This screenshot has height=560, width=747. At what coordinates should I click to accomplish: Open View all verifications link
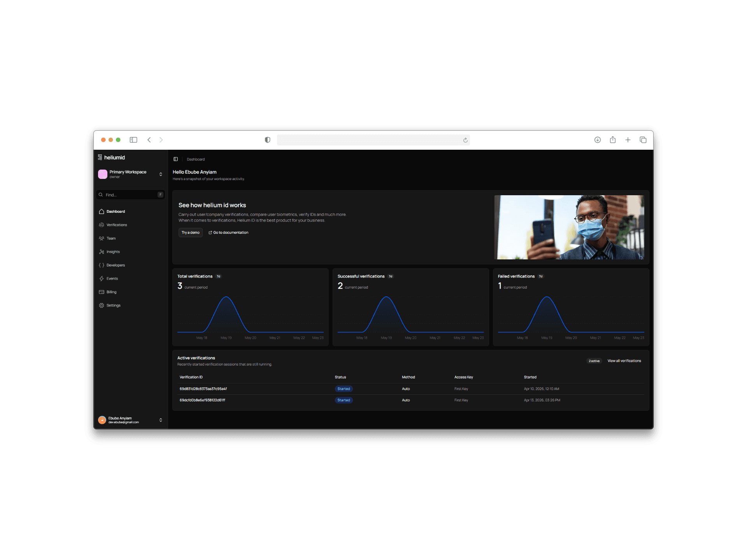pyautogui.click(x=624, y=361)
